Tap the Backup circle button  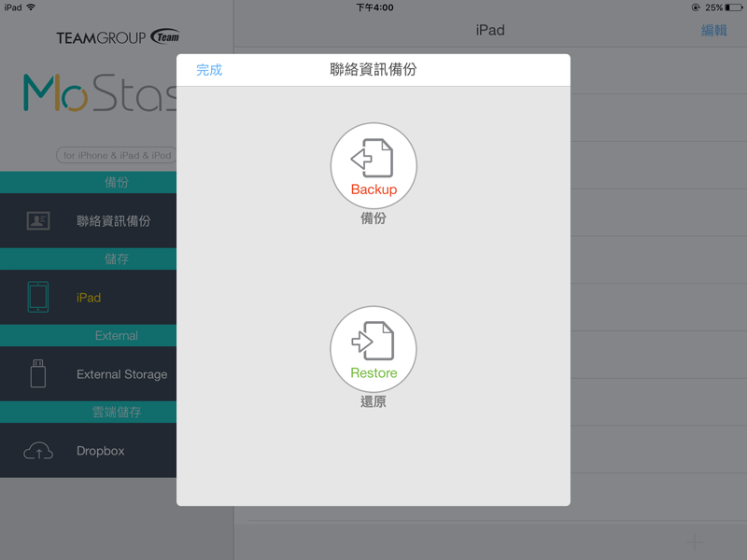coord(373,166)
